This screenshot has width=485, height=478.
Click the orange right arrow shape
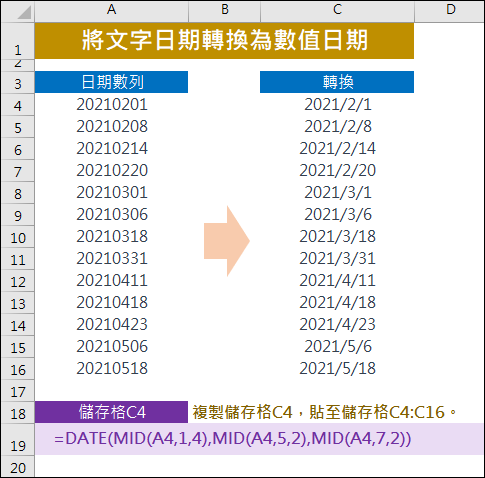point(227,241)
